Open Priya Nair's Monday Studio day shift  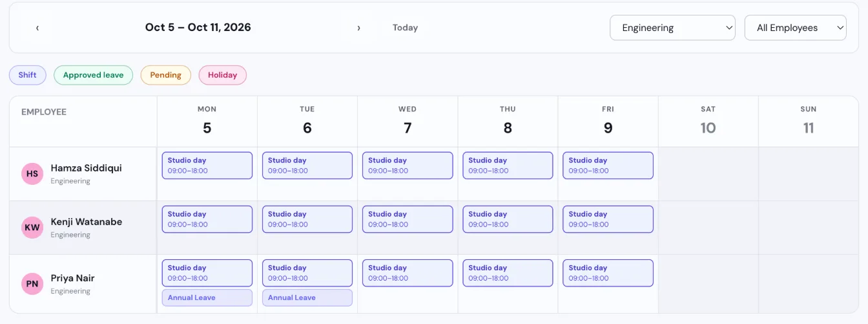207,273
